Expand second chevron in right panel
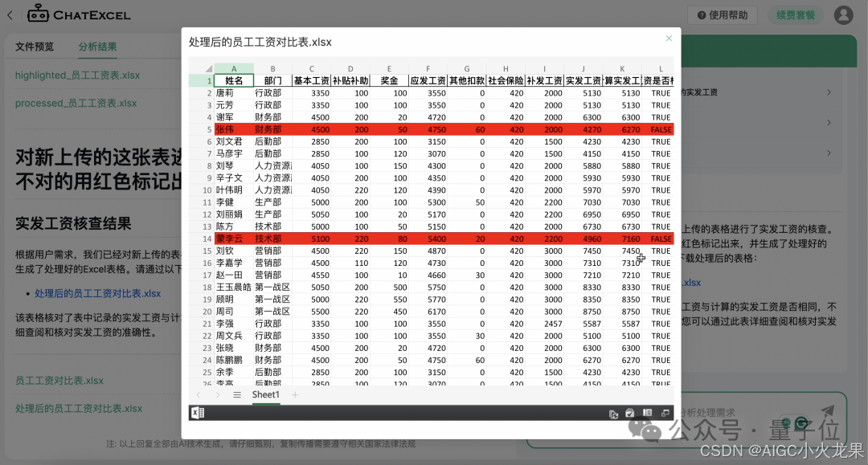The height and width of the screenshot is (465, 868). (829, 122)
